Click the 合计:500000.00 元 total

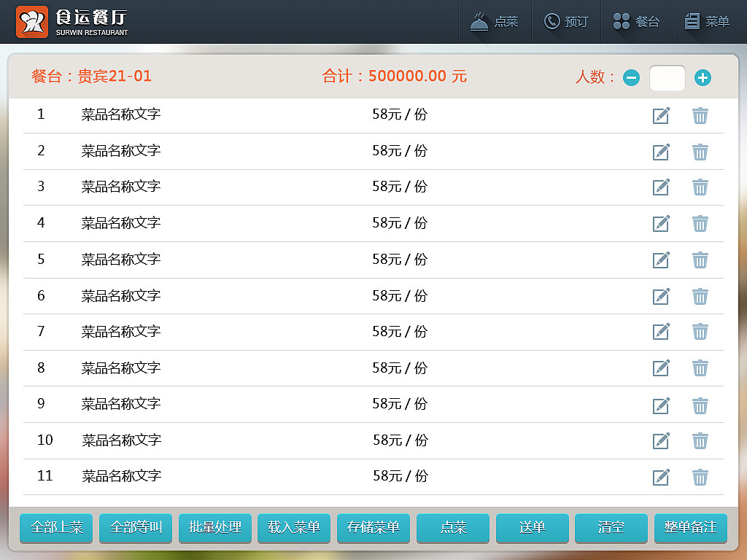pos(395,76)
